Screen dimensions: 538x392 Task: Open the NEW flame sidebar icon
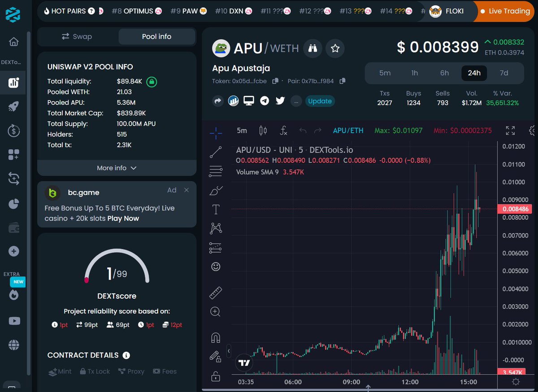(14, 295)
